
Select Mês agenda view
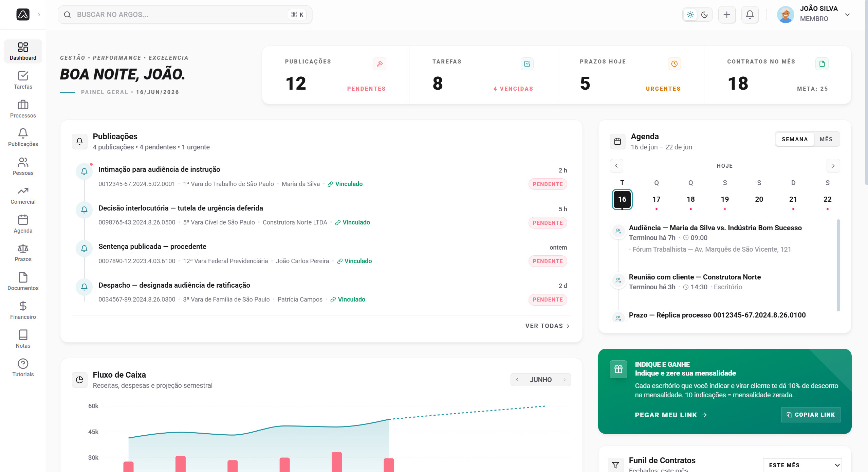pyautogui.click(x=826, y=139)
